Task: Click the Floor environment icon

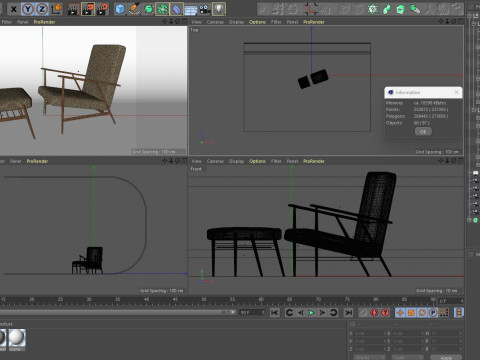Action: pyautogui.click(x=191, y=9)
